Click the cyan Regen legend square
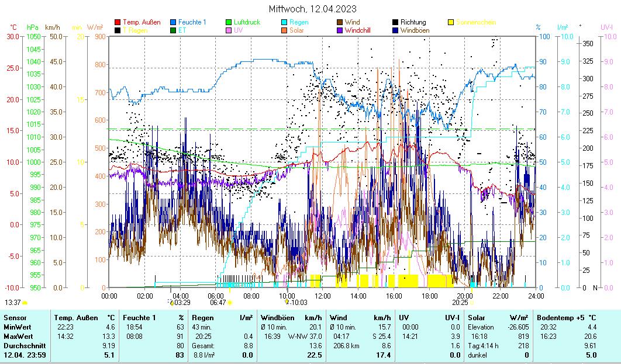621x364 pixels. point(284,23)
